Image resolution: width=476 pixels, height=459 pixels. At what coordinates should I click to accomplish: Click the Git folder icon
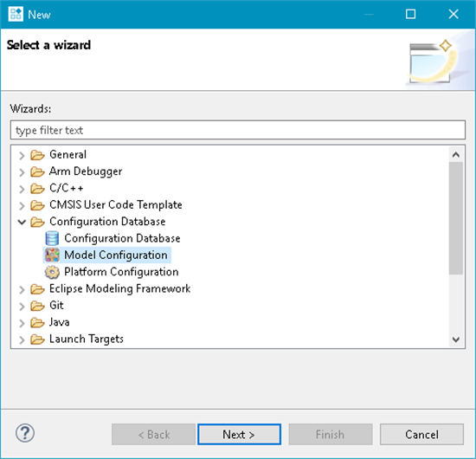click(37, 306)
